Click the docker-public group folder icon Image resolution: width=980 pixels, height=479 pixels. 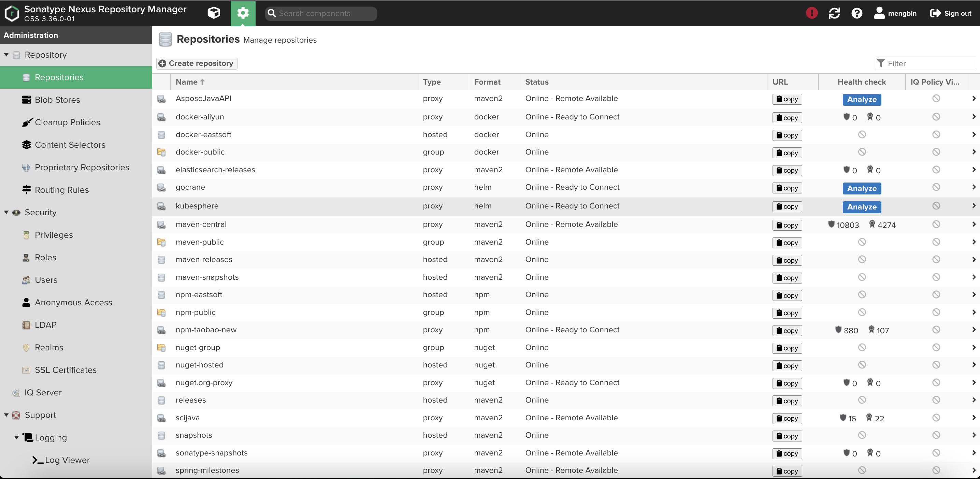pyautogui.click(x=161, y=152)
